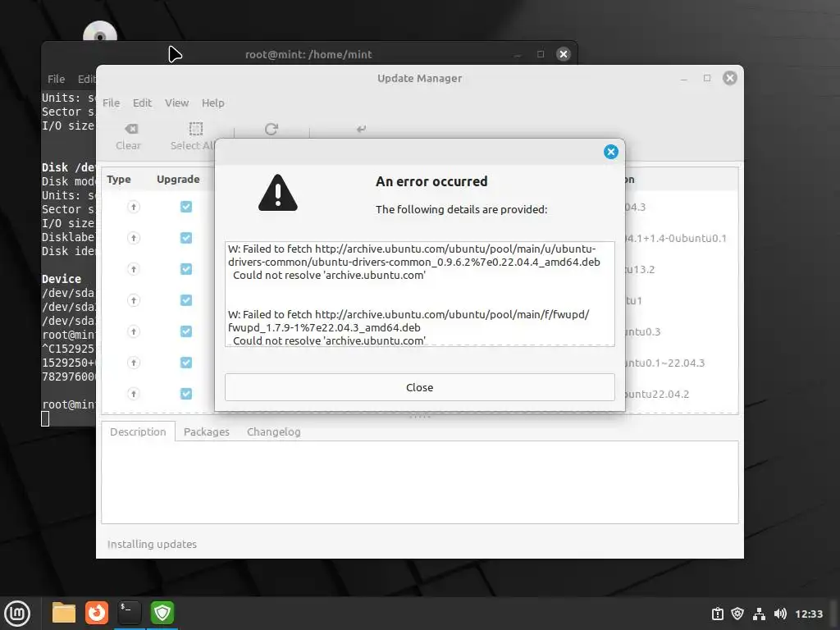
Task: Close the root@mint terminal window
Action: (563, 54)
